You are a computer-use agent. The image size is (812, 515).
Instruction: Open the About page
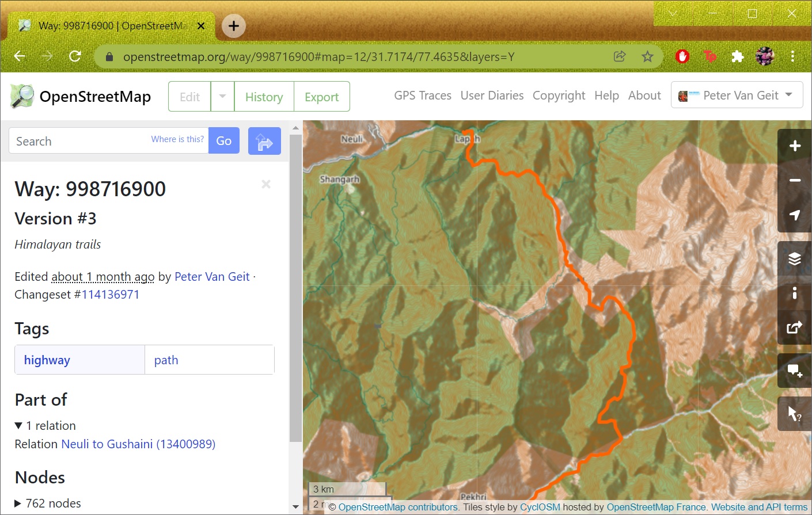tap(644, 96)
